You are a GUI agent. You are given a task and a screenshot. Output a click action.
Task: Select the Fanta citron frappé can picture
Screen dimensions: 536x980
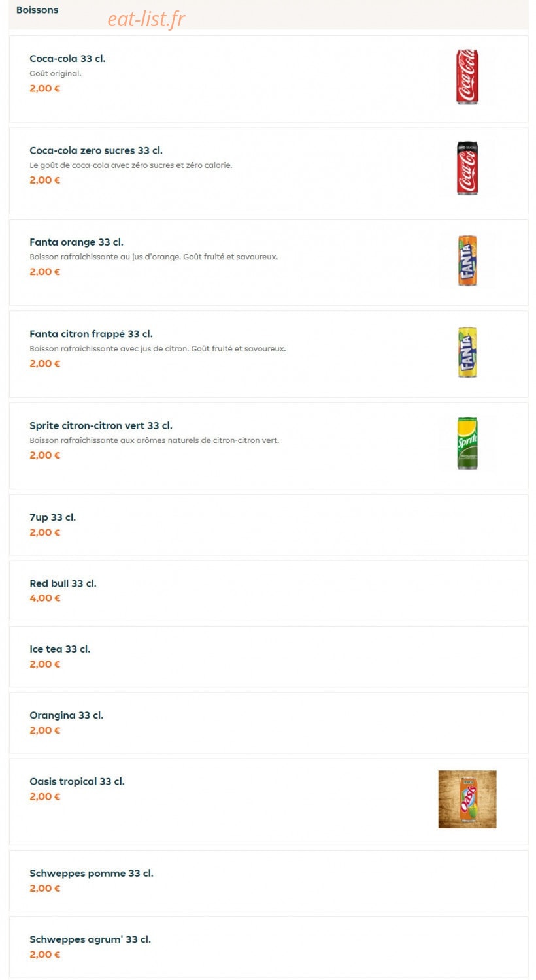coord(467,352)
